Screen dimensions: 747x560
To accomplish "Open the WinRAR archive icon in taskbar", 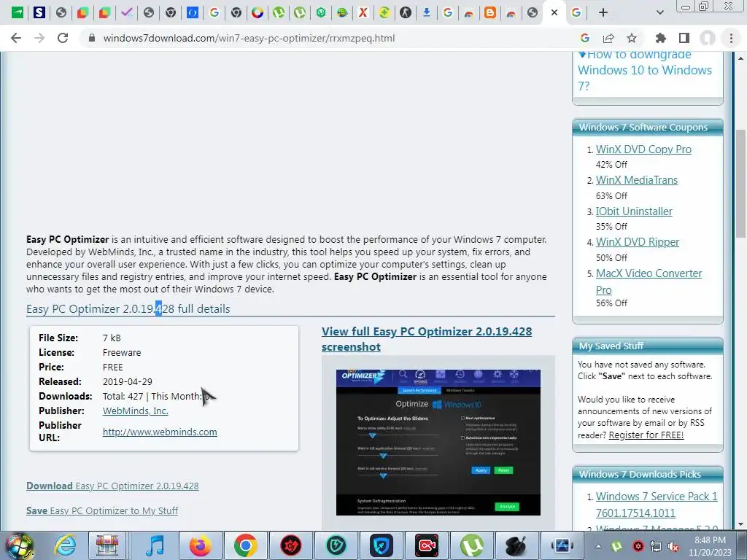I will 107,545.
